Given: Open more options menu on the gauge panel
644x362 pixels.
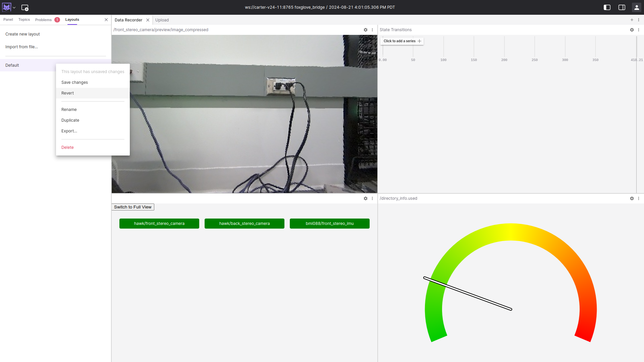Looking at the screenshot, I should (x=639, y=198).
